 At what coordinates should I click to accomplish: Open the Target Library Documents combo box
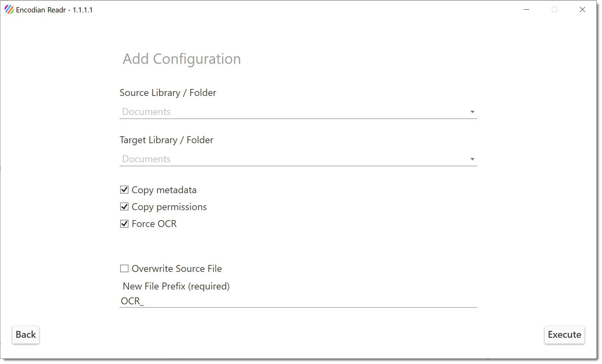(x=298, y=159)
